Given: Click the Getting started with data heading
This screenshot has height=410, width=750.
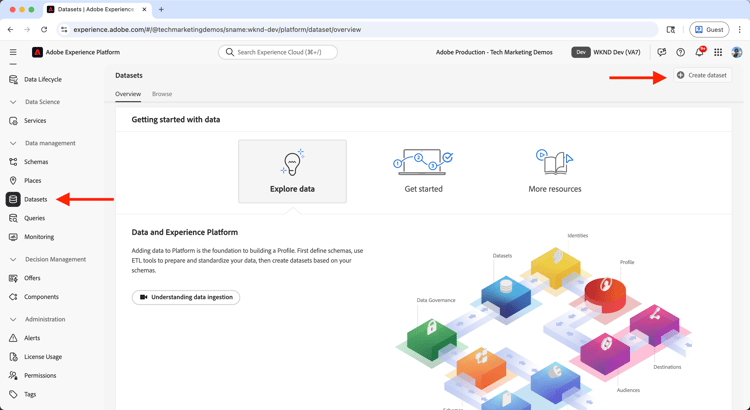Looking at the screenshot, I should tap(176, 120).
